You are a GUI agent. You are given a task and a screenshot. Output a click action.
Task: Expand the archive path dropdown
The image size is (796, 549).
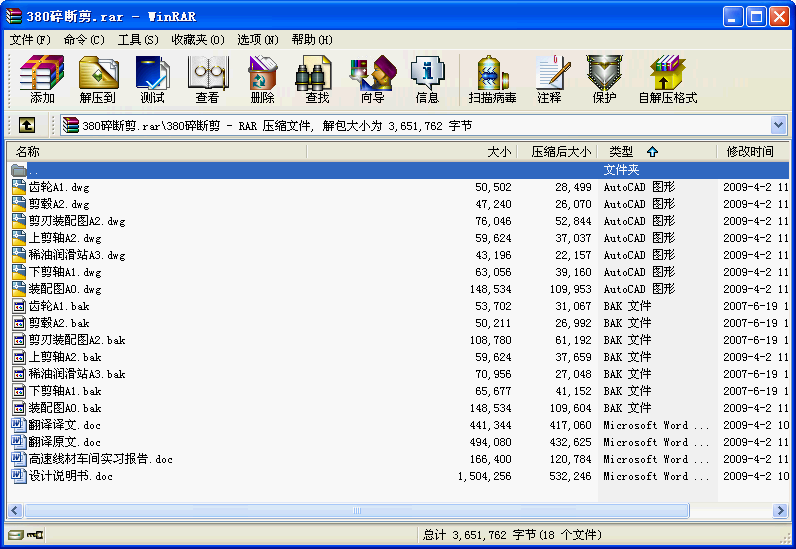[x=779, y=125]
